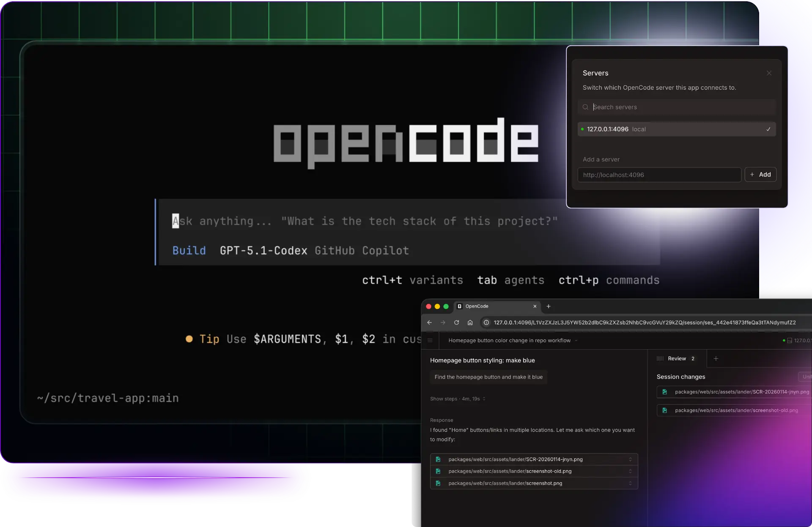Add a new tab next to Review
812x527 pixels.
click(x=716, y=359)
